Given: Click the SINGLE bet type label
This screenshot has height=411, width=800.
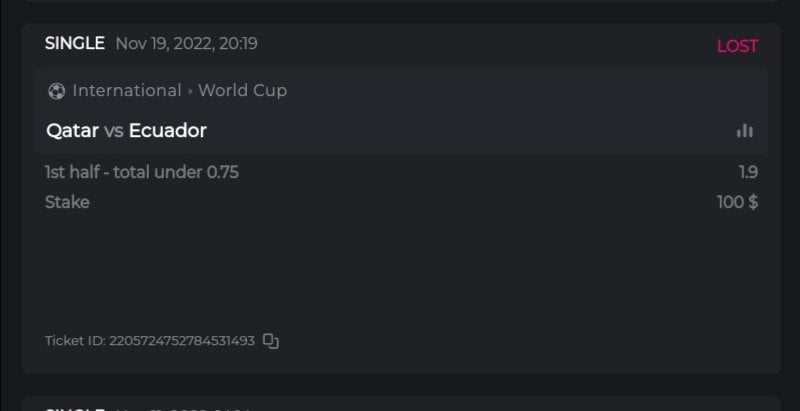Looking at the screenshot, I should tap(75, 43).
